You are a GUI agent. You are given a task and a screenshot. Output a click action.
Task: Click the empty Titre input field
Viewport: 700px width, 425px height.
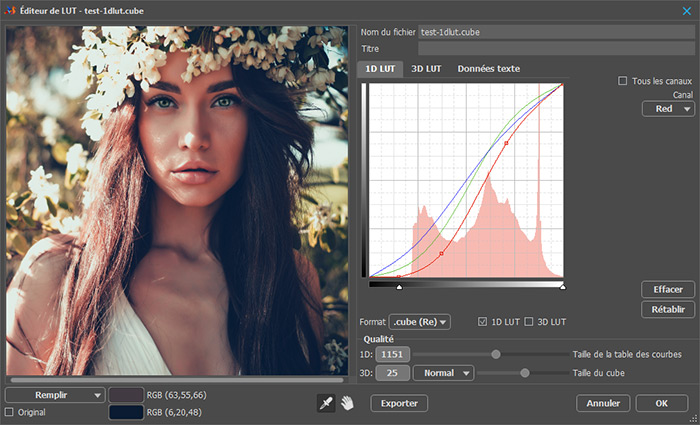coord(556,49)
